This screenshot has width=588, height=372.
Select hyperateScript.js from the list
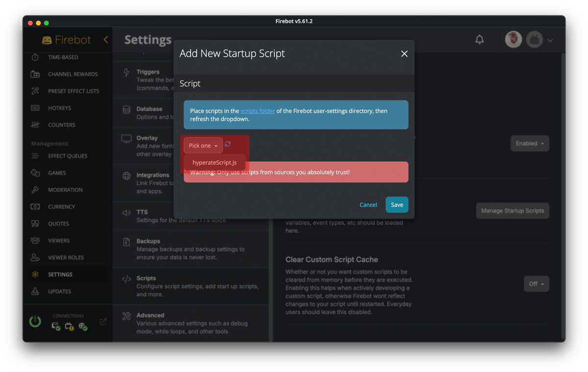coord(216,162)
